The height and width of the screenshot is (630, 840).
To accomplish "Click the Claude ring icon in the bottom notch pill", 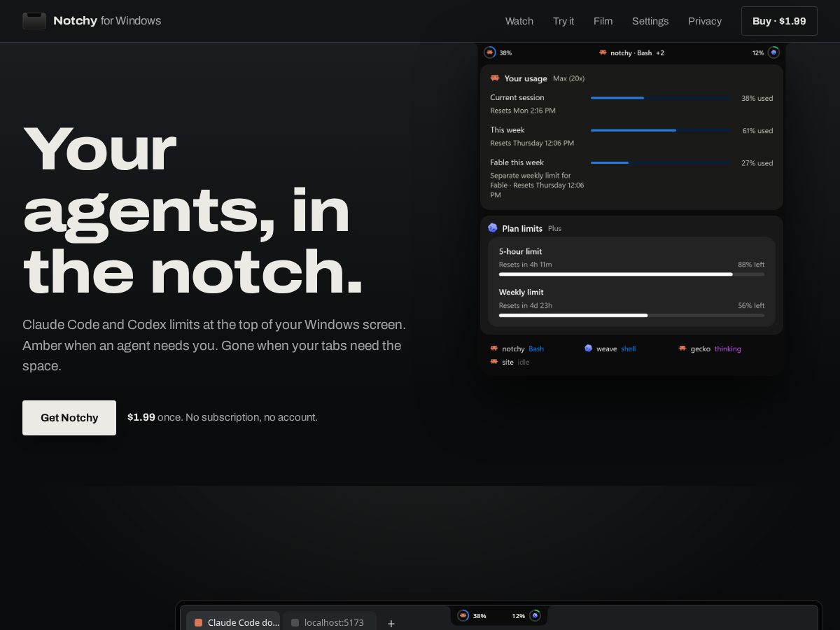I will 463,615.
